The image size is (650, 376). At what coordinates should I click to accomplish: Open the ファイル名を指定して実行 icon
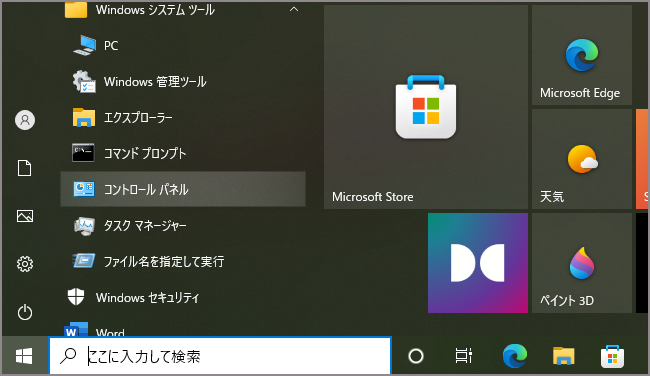(x=84, y=261)
